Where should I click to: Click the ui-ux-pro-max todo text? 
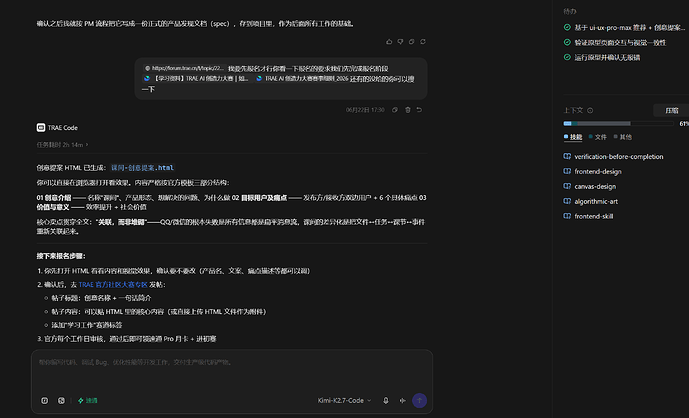pyautogui.click(x=630, y=27)
